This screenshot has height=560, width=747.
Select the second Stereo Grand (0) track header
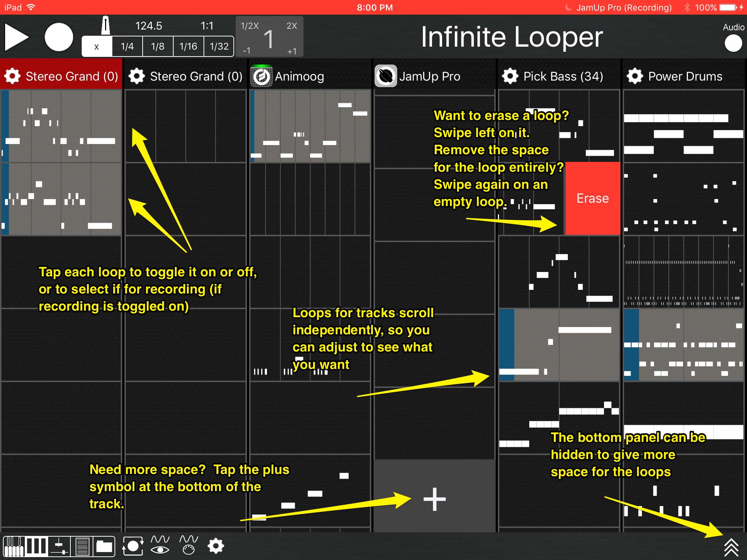click(x=186, y=74)
